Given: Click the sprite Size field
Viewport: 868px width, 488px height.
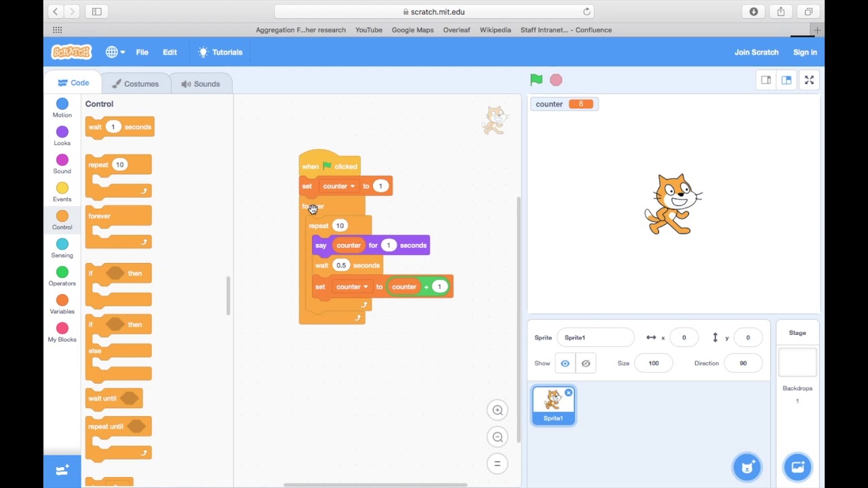Looking at the screenshot, I should tap(653, 363).
